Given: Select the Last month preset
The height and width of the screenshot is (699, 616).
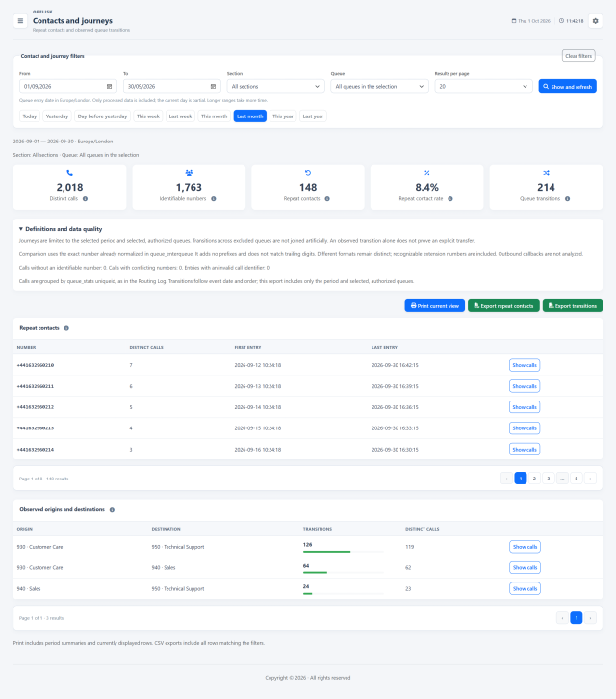Looking at the screenshot, I should 250,116.
